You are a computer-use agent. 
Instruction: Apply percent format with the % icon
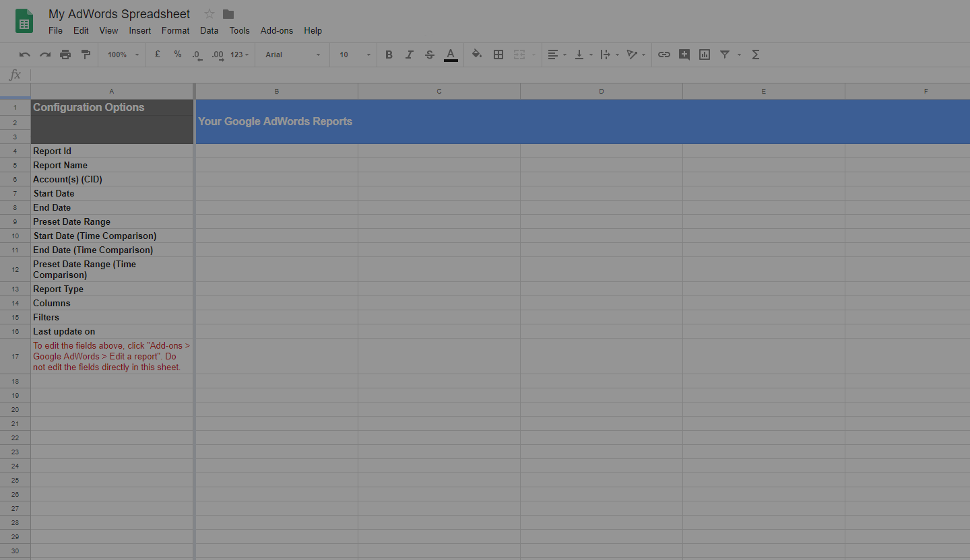click(178, 55)
